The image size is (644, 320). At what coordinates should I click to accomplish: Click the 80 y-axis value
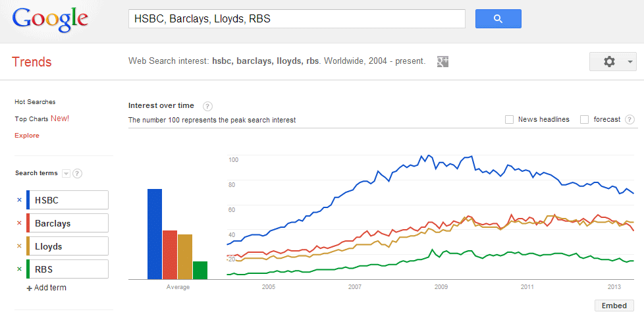[232, 185]
